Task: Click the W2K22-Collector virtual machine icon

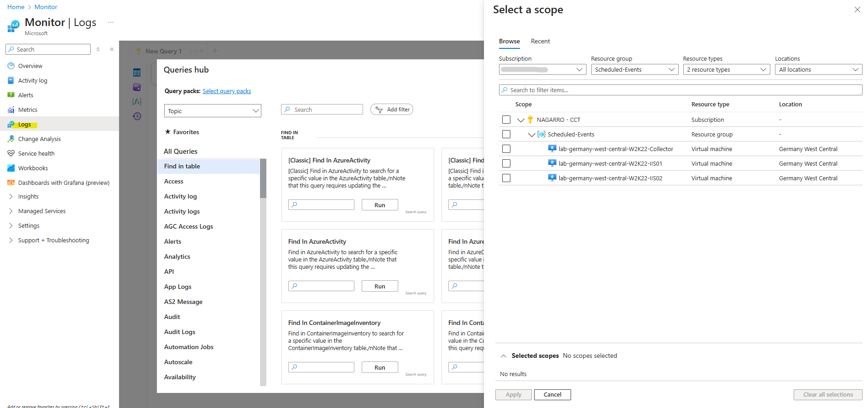Action: click(x=552, y=149)
